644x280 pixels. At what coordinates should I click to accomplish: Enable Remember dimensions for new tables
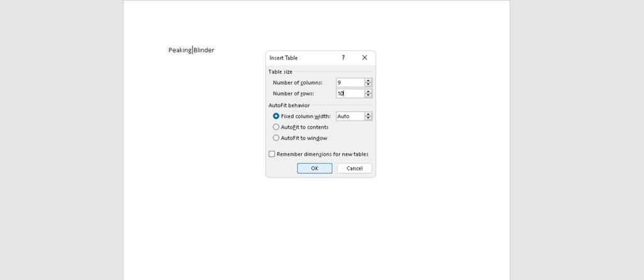pyautogui.click(x=272, y=154)
